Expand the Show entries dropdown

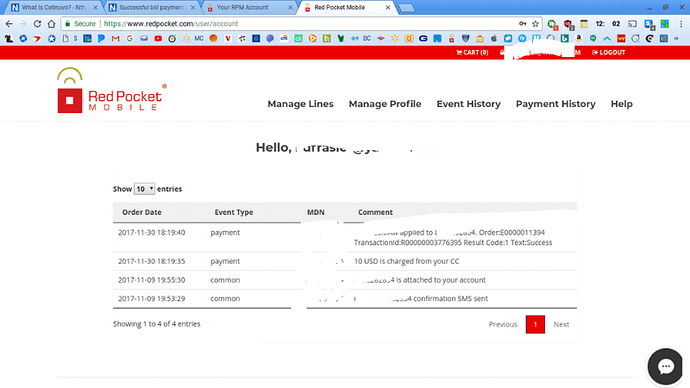click(144, 189)
